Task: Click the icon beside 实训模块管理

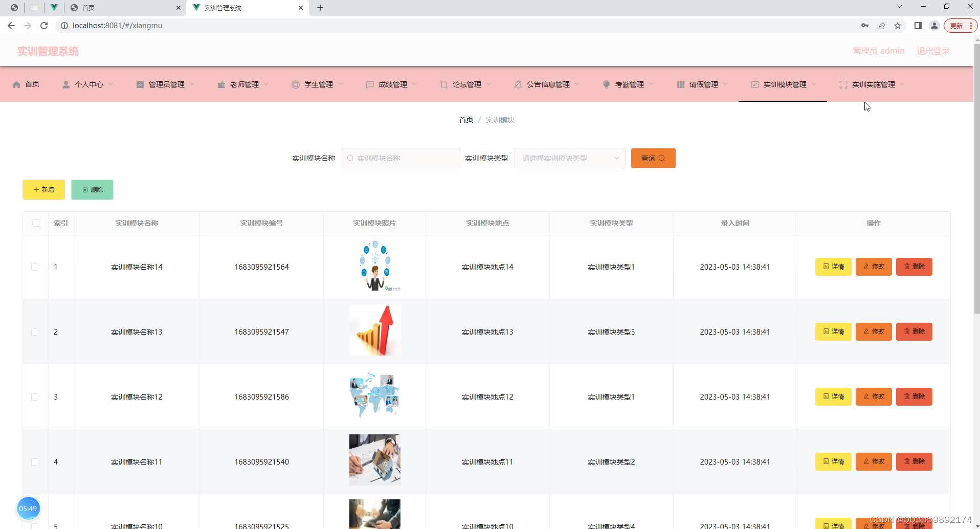Action: pos(755,84)
